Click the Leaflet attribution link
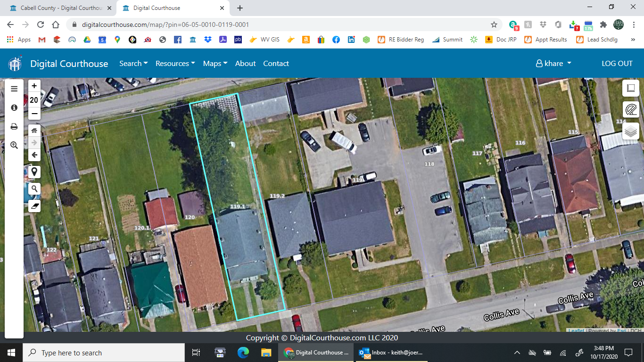This screenshot has width=644, height=362. point(576,331)
